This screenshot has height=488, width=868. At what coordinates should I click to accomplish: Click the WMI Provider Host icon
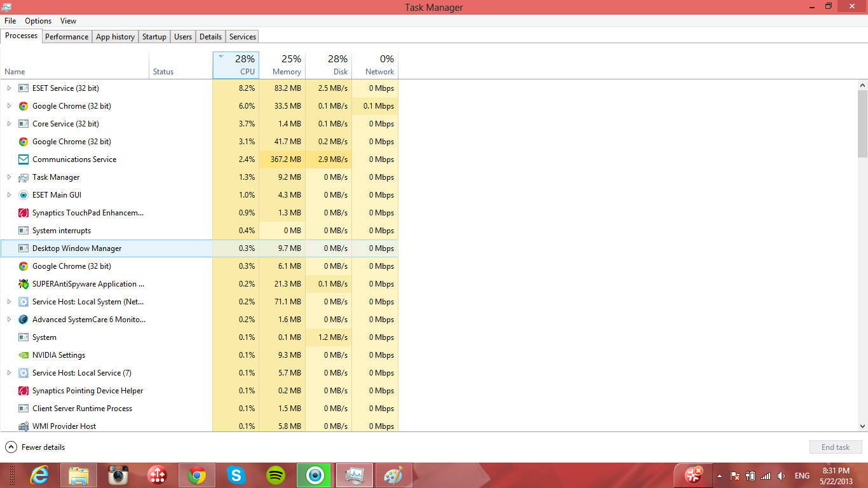24,426
